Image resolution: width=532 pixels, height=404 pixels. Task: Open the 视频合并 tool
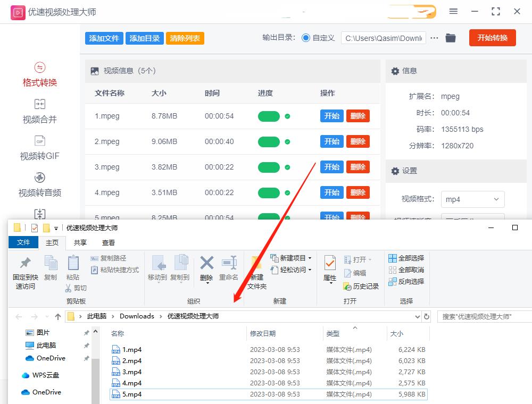[x=39, y=111]
